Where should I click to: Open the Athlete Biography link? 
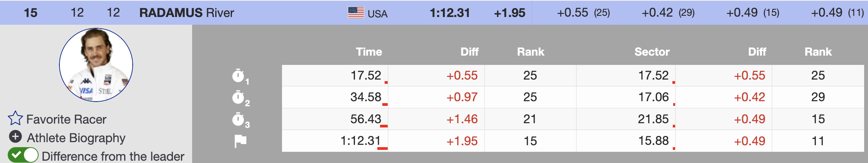coord(76,138)
